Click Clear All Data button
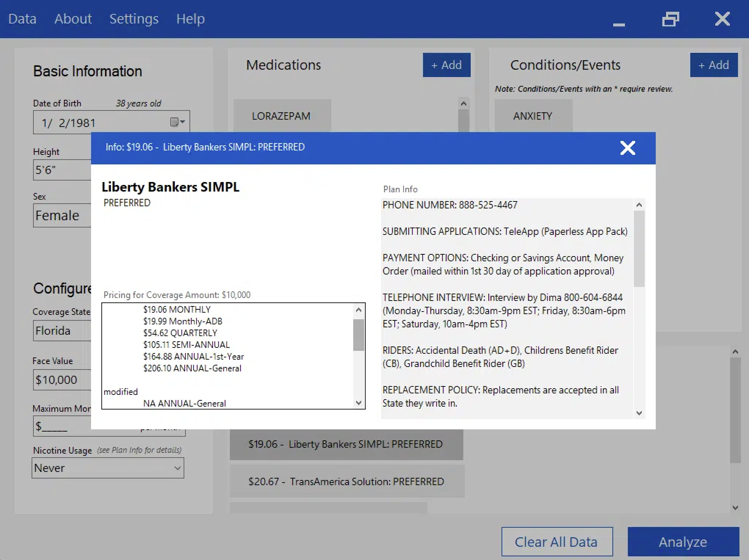 pos(557,542)
